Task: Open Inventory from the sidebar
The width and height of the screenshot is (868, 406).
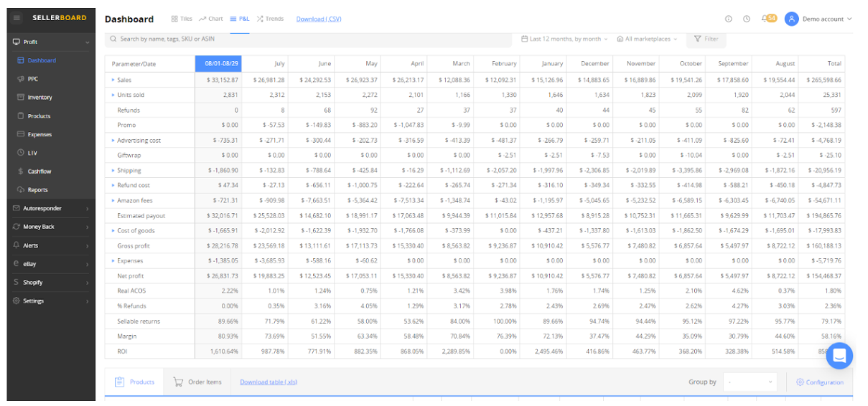Action: [39, 98]
